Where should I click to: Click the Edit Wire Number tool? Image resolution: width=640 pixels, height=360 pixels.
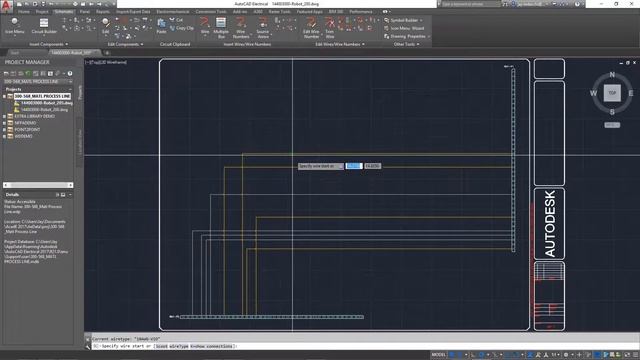[311, 27]
